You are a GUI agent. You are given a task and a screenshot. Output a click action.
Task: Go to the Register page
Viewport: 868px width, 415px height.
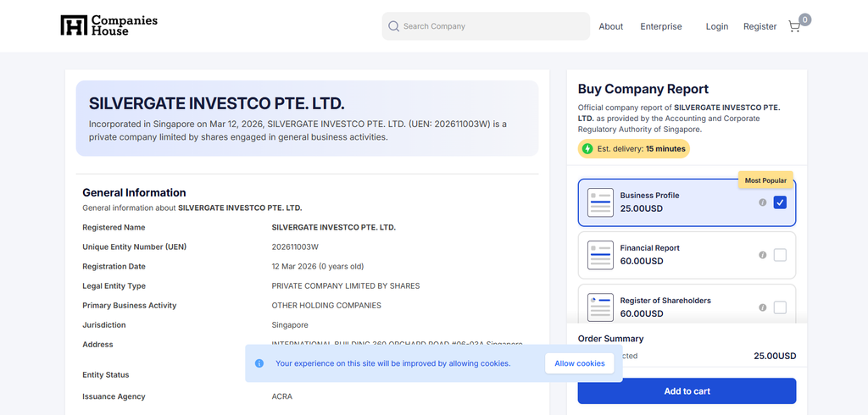click(759, 26)
